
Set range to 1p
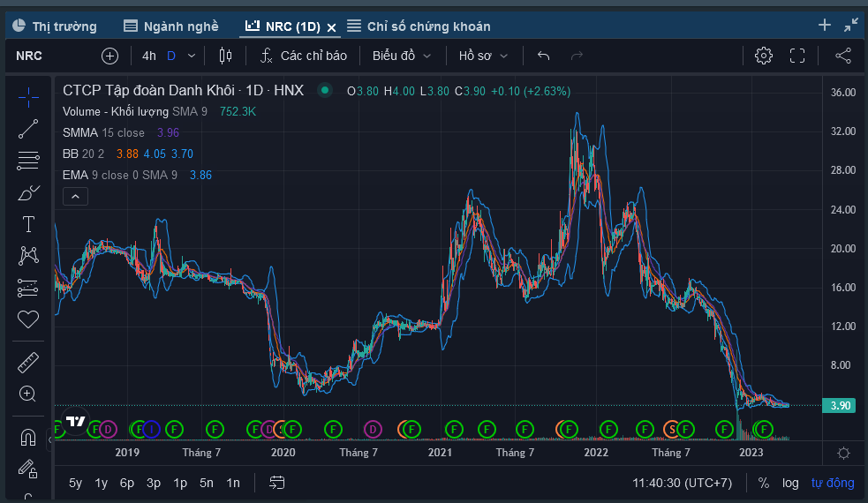[180, 483]
